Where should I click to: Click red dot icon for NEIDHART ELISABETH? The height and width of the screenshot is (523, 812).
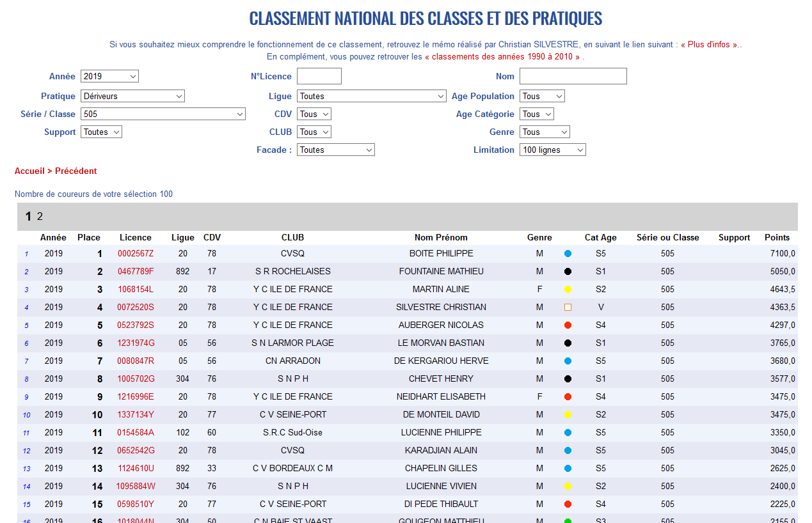coord(568,397)
